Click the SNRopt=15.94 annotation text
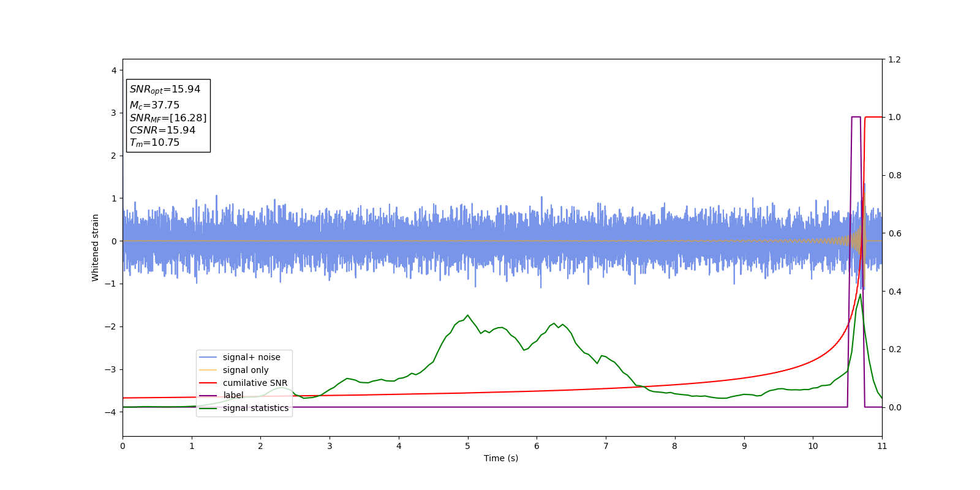The image size is (980, 490). 165,89
